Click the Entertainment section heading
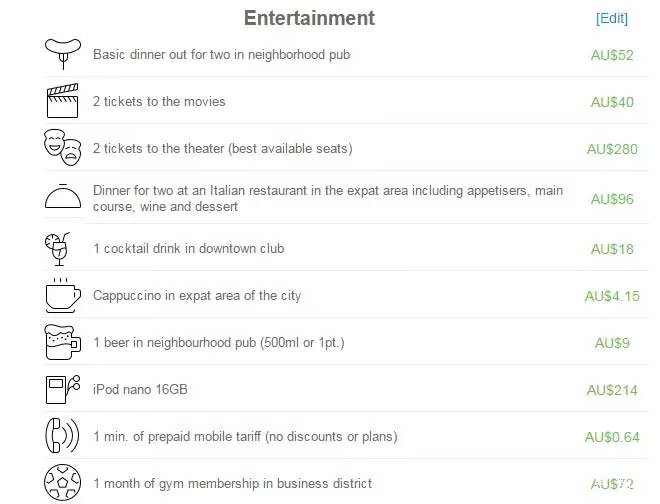 point(309,18)
